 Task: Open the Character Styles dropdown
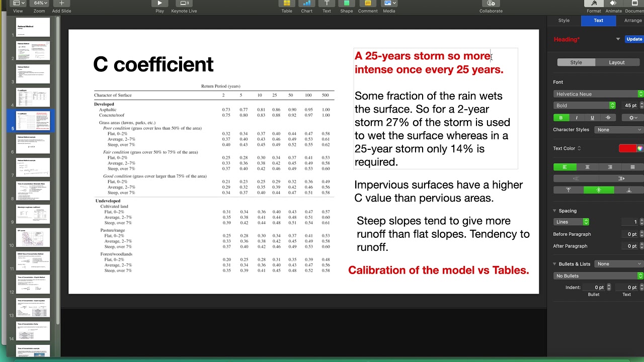click(618, 130)
